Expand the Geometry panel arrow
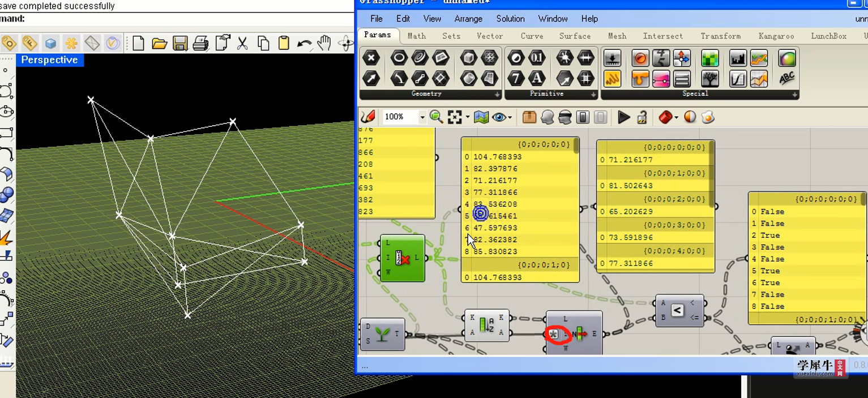The width and height of the screenshot is (868, 398). 498,95
